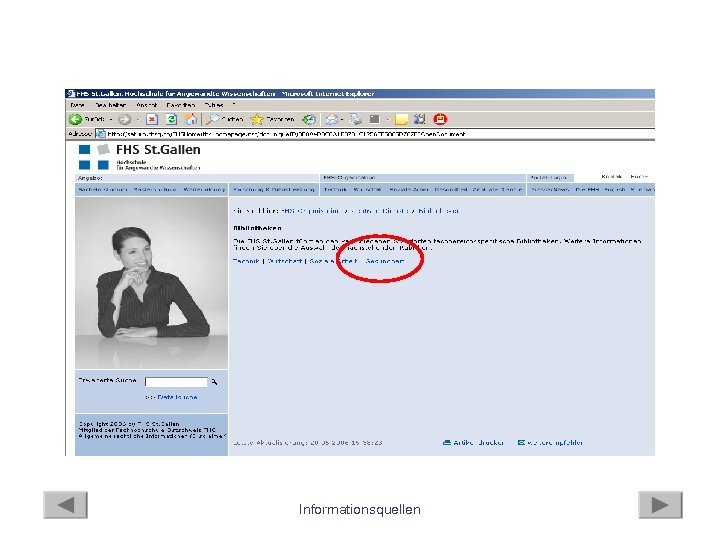720x540 pixels.
Task: Open dropdown arrow beside Mail icon
Action: click(343, 119)
